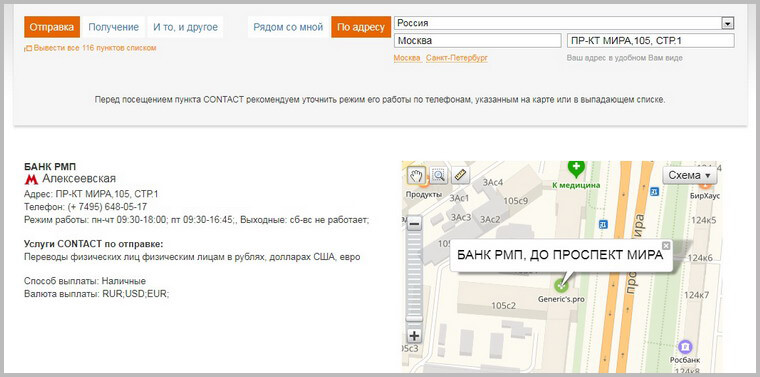Open the Вывести все 116 пунктов списком link

click(x=95, y=48)
